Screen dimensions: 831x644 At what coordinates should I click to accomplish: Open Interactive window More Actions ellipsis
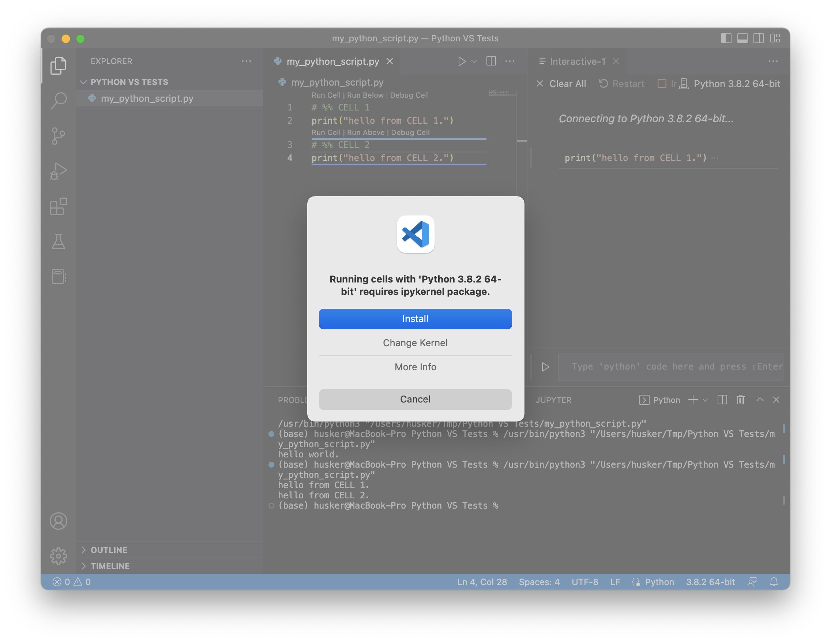[x=773, y=61]
